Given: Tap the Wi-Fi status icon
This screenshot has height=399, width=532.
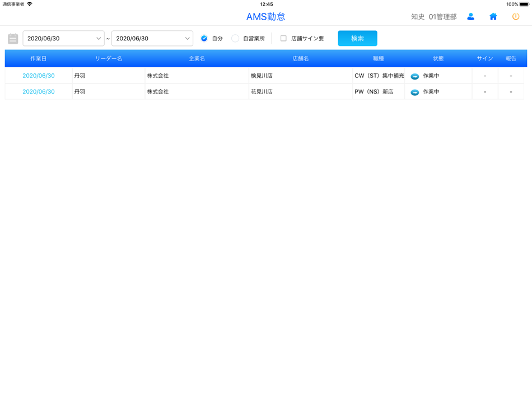Looking at the screenshot, I should click(30, 4).
